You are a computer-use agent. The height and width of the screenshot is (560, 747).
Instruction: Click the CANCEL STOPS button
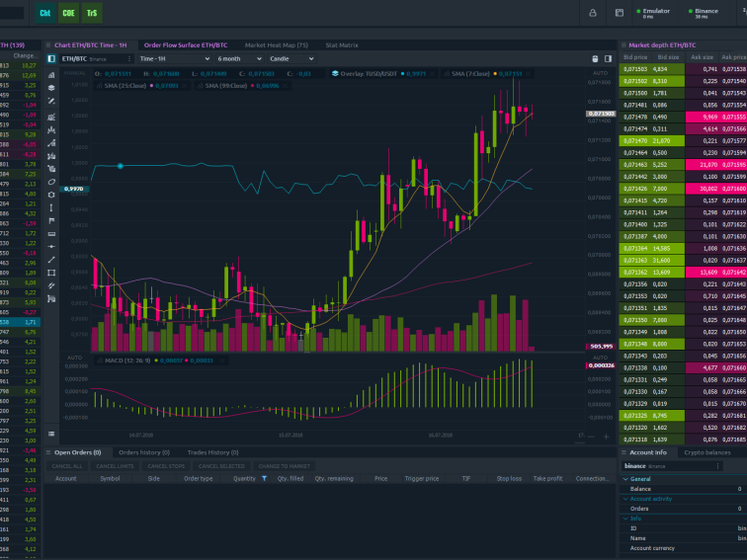pyautogui.click(x=166, y=466)
